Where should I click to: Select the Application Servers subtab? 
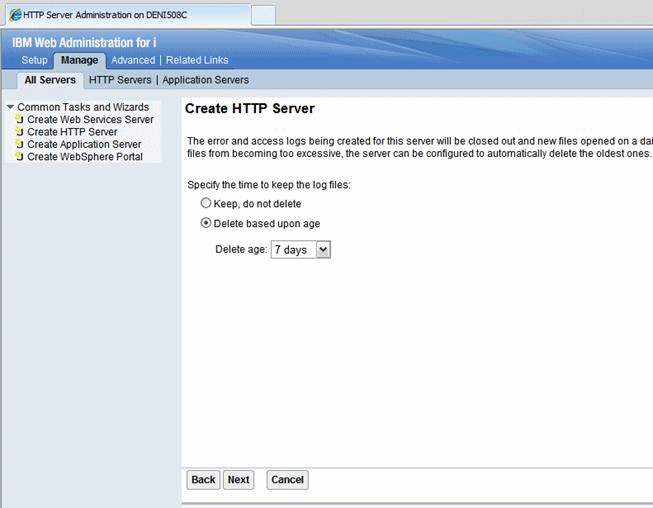(x=206, y=80)
